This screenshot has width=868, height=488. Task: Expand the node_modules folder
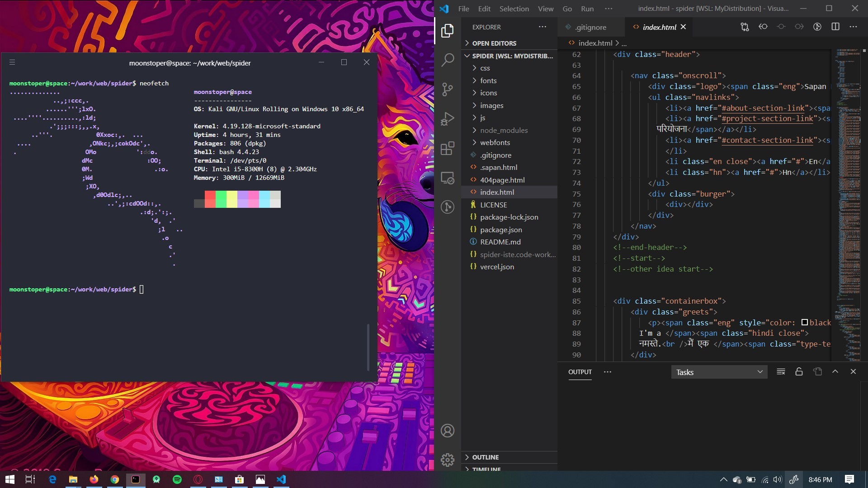(x=504, y=130)
